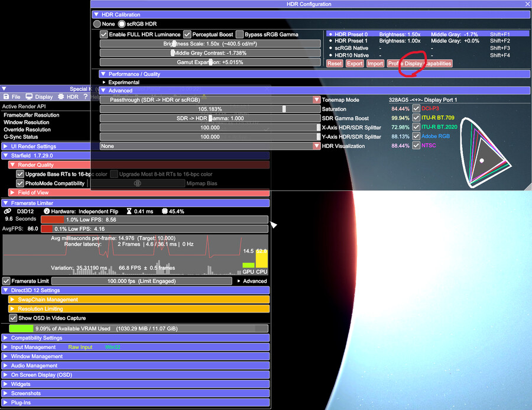532x410 pixels.
Task: Click the Reset preset button
Action: click(x=335, y=63)
